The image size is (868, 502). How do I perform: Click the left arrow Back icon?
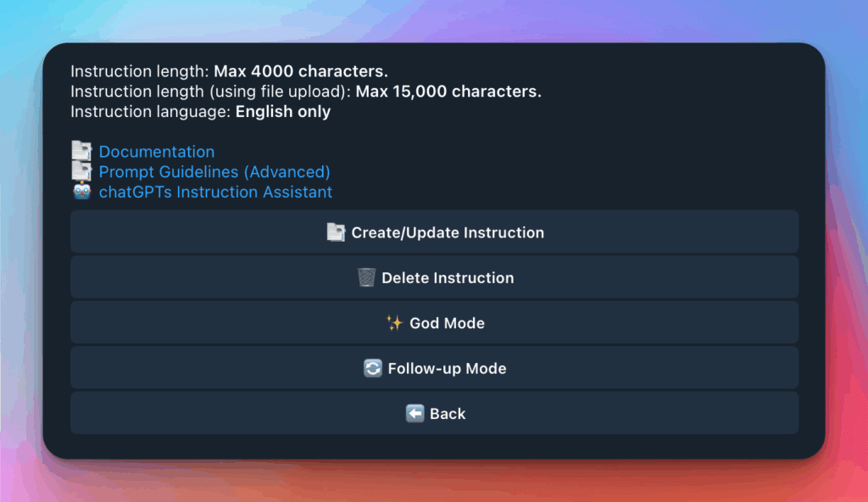tap(415, 414)
